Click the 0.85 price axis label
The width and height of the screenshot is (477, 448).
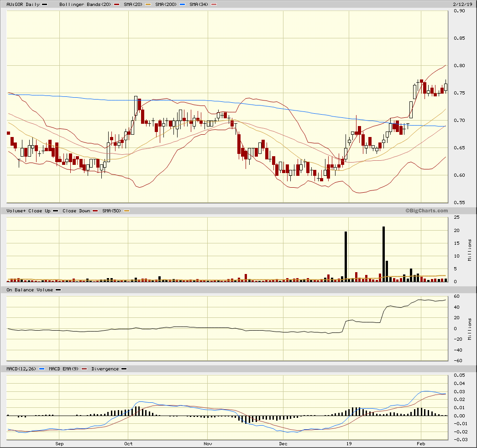459,38
